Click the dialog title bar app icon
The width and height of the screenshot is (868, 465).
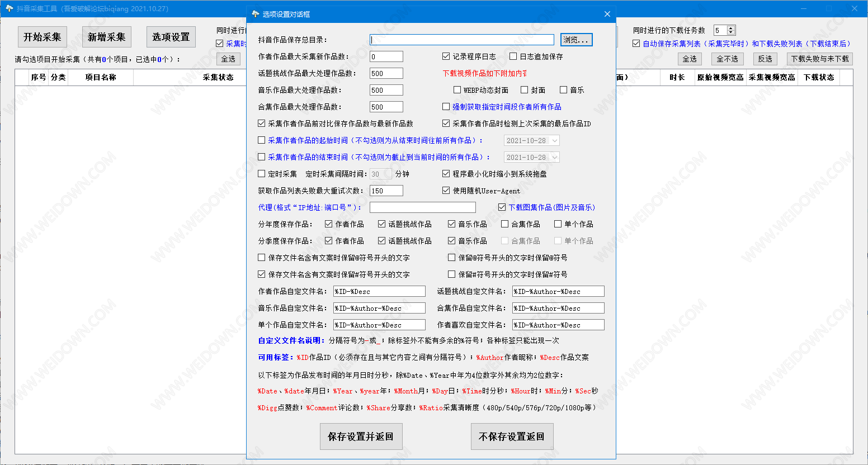click(x=256, y=14)
